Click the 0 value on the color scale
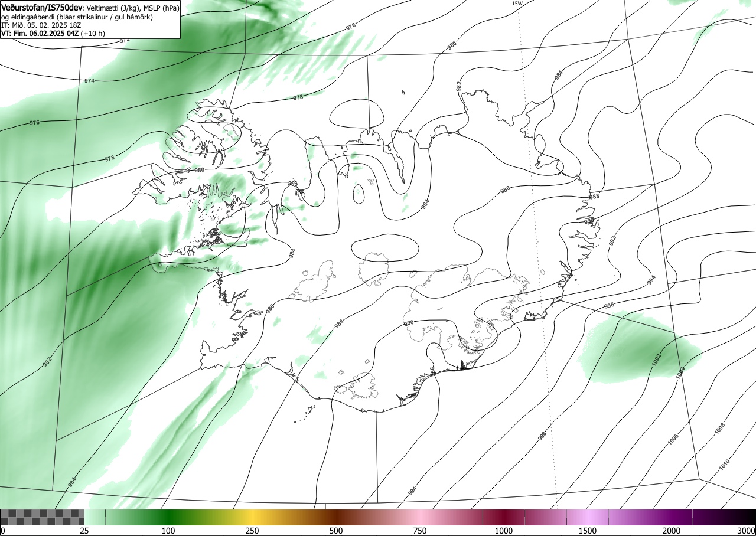 [3, 531]
